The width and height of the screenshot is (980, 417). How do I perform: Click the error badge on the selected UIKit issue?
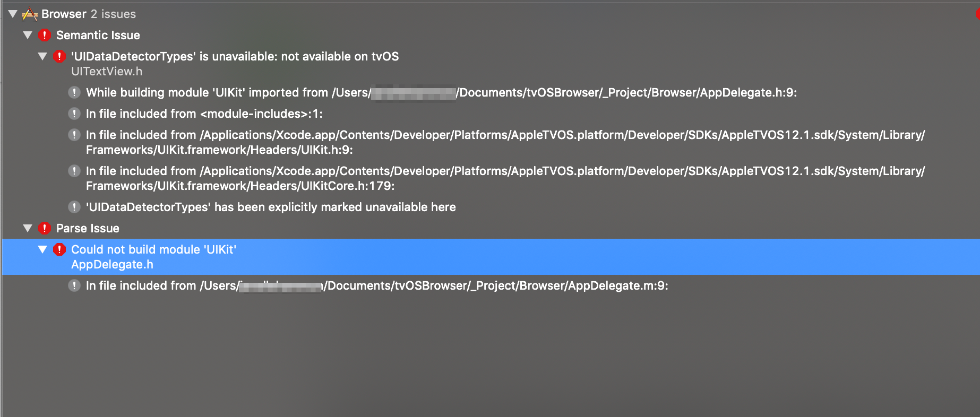[x=59, y=249]
